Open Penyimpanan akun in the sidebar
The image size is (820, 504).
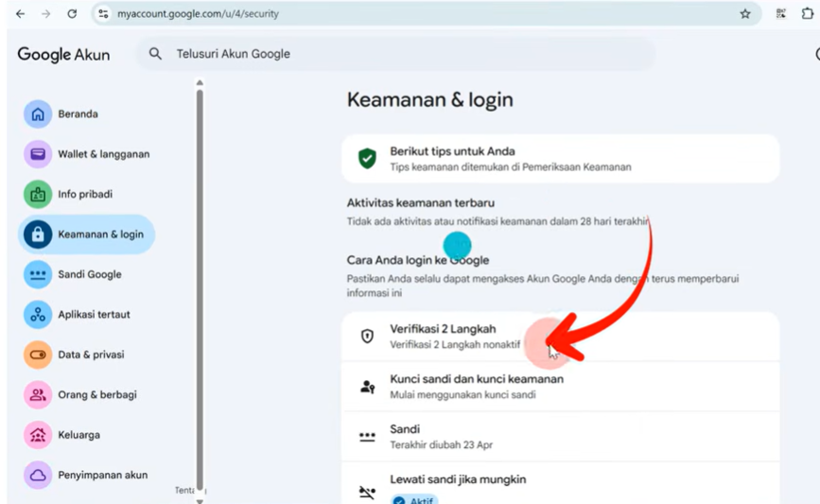click(86, 475)
